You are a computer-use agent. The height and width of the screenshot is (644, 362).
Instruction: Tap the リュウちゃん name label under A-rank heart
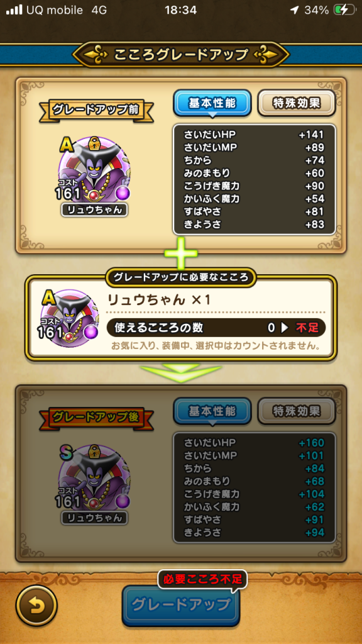pos(94,210)
